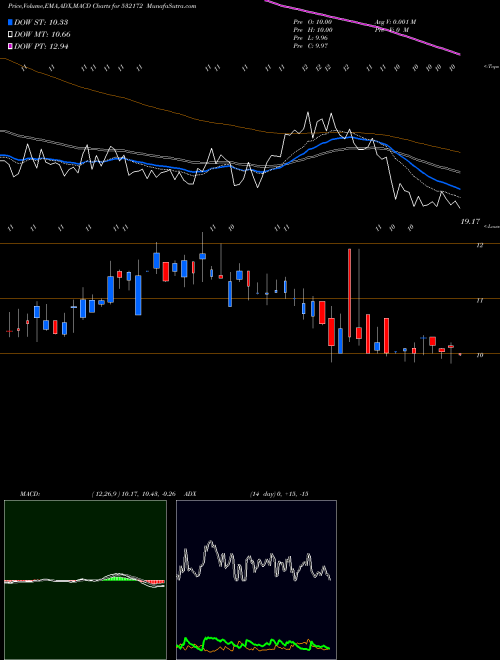500x660 pixels.
Task: Click the 'Pre C: 9.97' close value
Action: pos(311,46)
